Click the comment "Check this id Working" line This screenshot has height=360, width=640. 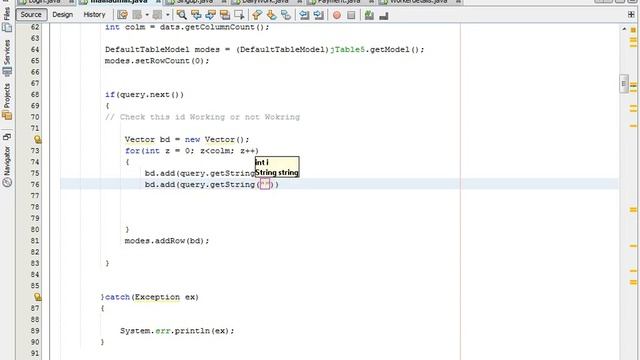(x=202, y=117)
